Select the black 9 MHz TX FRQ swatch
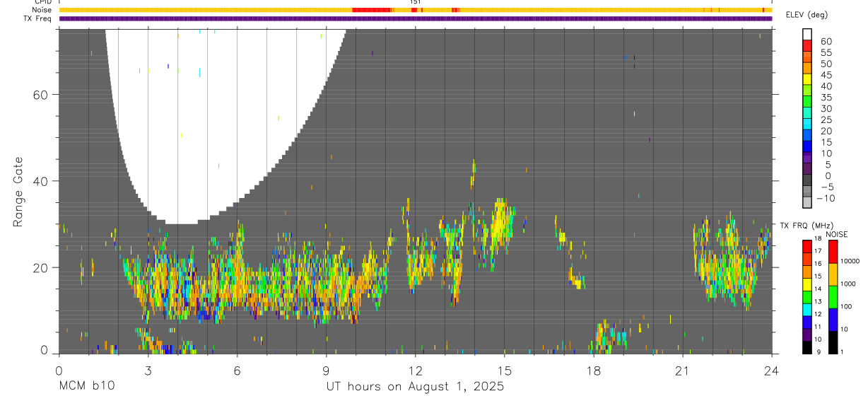Screen dimensions: 868x401 [x=807, y=347]
